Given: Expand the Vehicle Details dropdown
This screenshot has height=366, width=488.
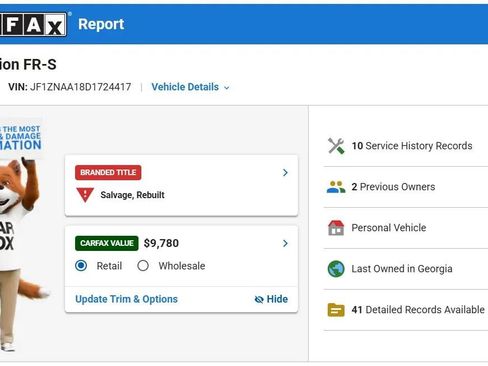Looking at the screenshot, I should pos(190,87).
